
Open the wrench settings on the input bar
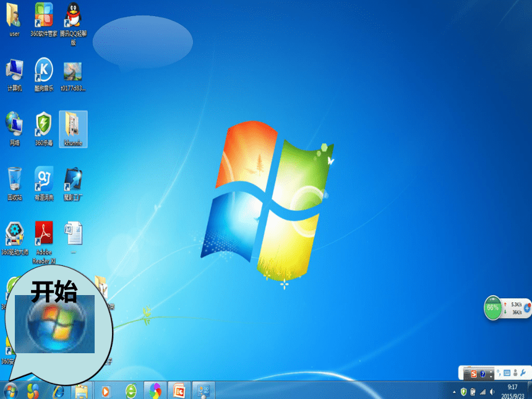click(x=523, y=372)
